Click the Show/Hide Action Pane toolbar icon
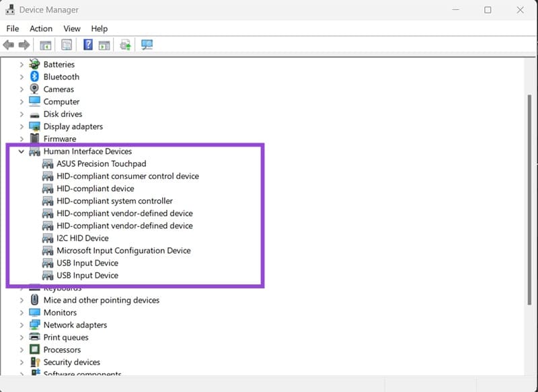538x392 pixels. point(104,45)
